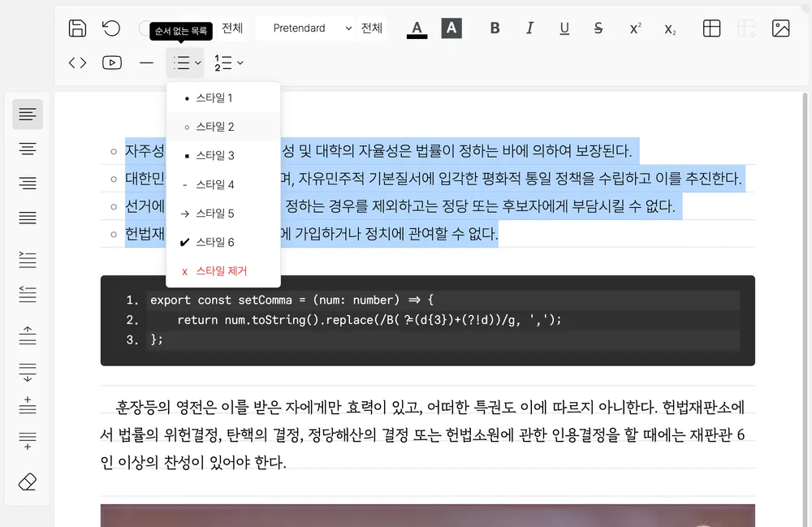Insert a horizontal divider line
This screenshot has width=812, height=527.
[146, 63]
